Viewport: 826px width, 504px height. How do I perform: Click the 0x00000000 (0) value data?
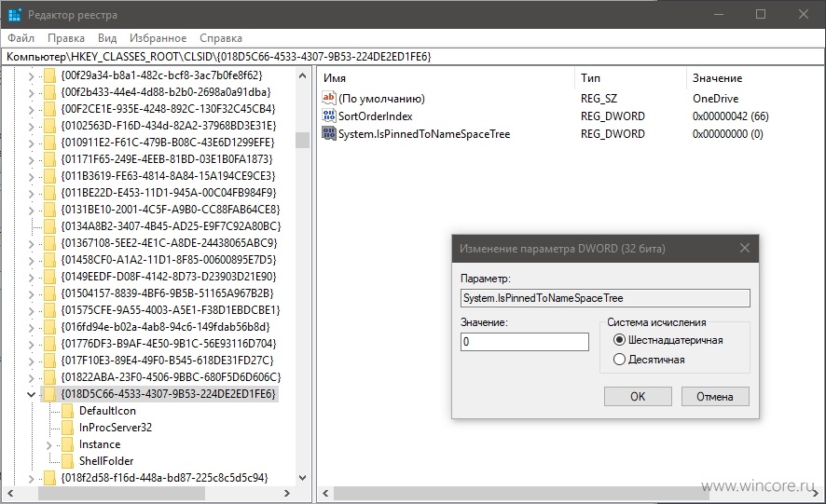727,134
